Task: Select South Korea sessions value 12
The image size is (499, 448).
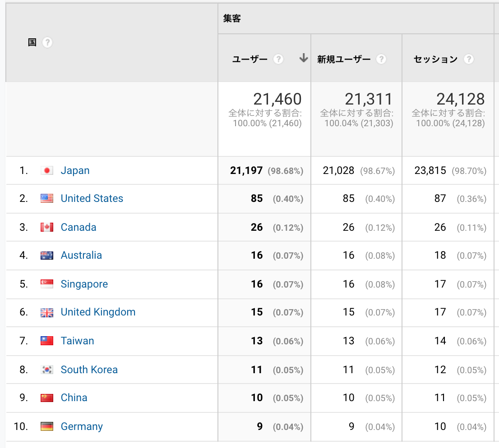Action: coord(440,370)
